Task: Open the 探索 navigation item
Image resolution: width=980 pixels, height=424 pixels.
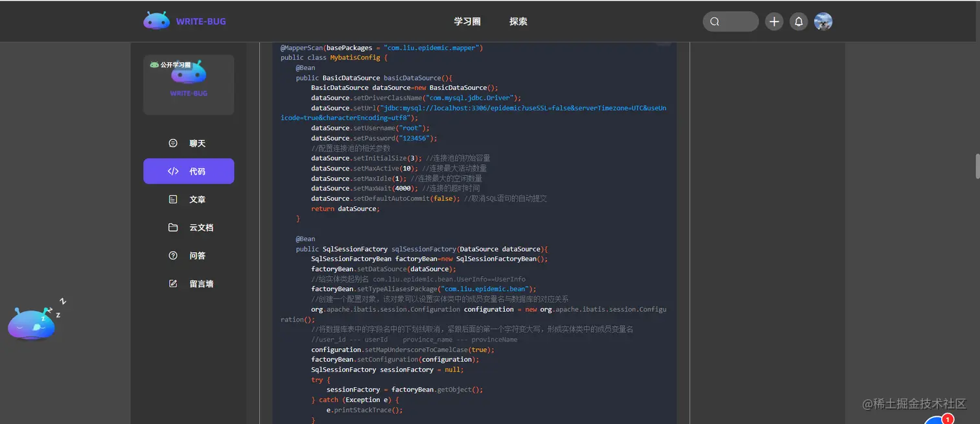Action: pyautogui.click(x=519, y=21)
